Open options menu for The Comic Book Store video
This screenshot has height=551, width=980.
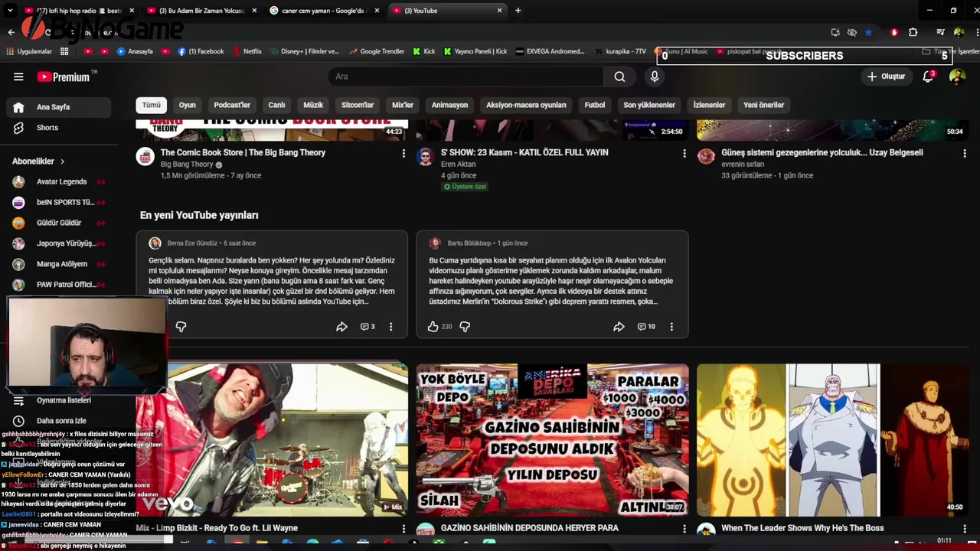click(x=403, y=154)
